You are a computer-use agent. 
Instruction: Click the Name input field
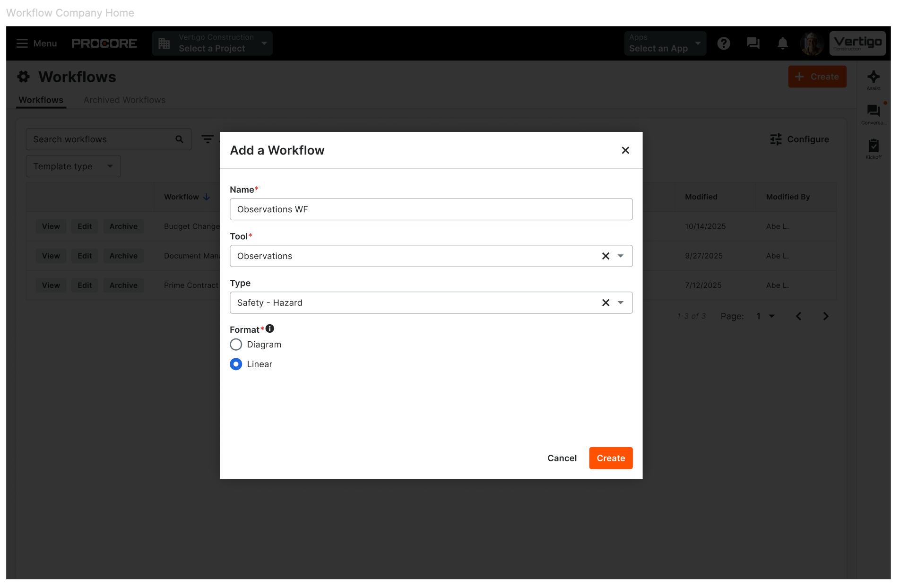431,209
